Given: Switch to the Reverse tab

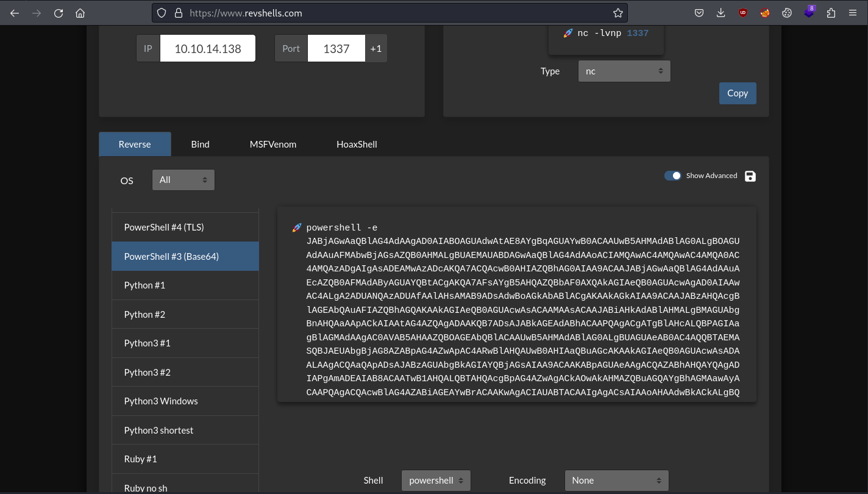Looking at the screenshot, I should pyautogui.click(x=135, y=144).
